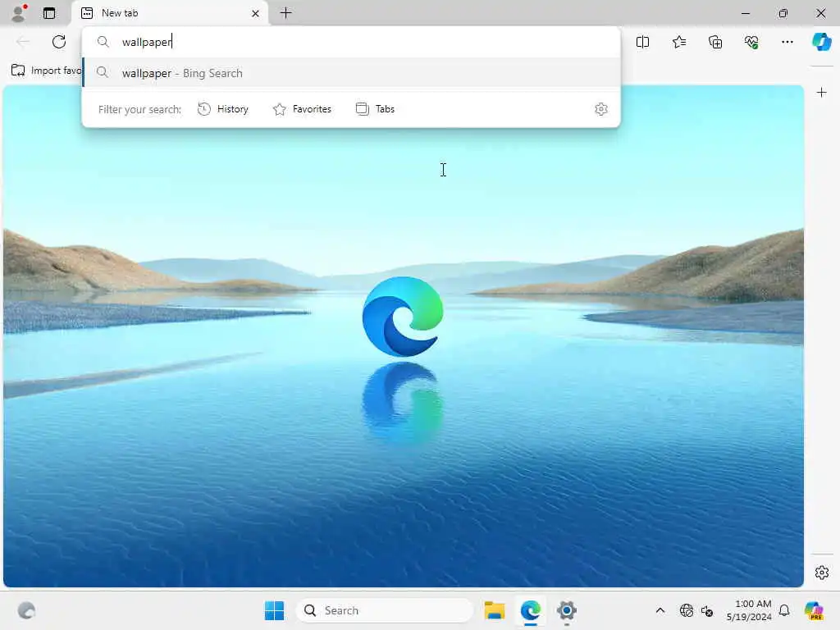Click in the address bar containing 'wallpaper'
840x630 pixels.
(x=351, y=42)
